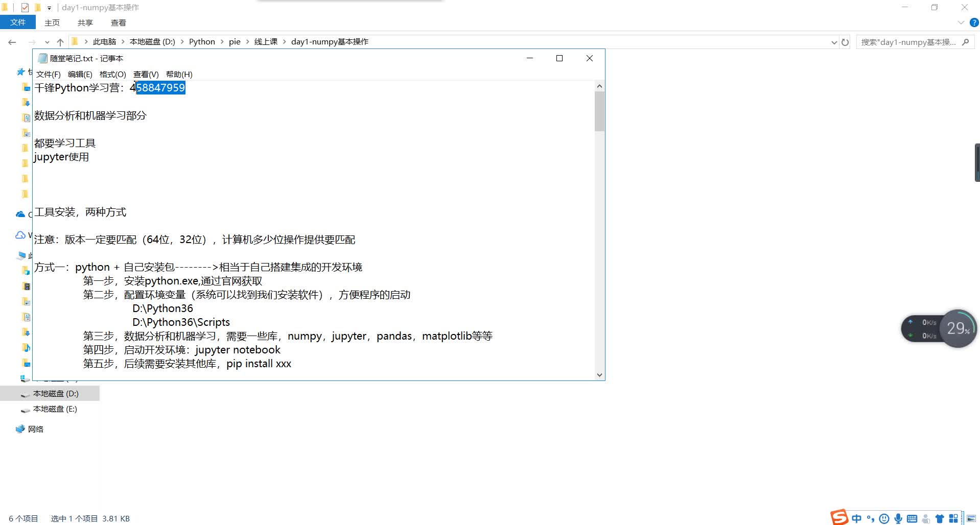This screenshot has width=980, height=525.
Task: Click the Notepad vertical scrollbar down arrow
Action: tap(599, 374)
